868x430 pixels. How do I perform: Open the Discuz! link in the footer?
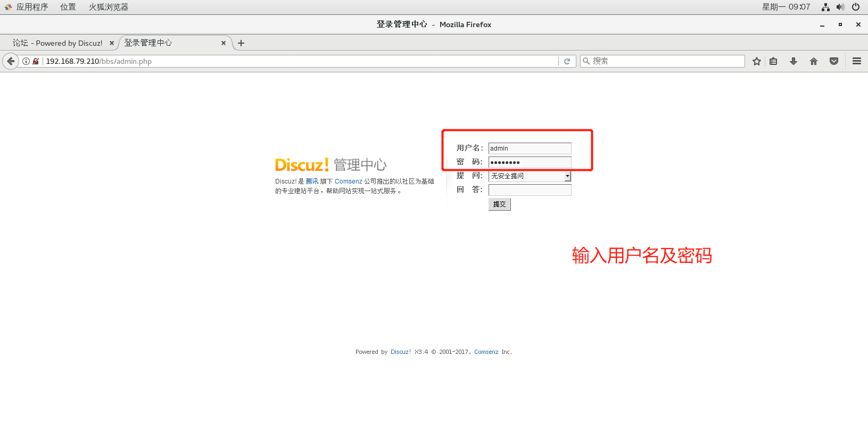pos(401,352)
